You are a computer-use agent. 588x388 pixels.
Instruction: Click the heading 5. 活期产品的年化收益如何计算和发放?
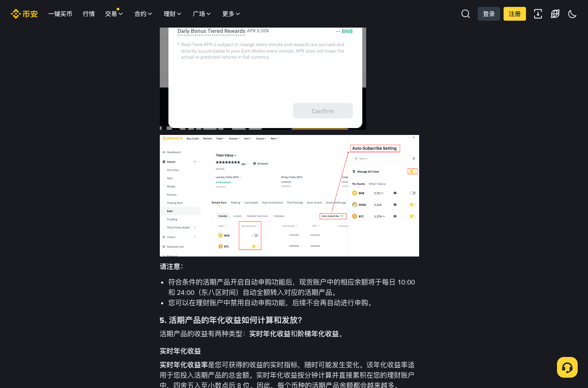click(x=231, y=320)
